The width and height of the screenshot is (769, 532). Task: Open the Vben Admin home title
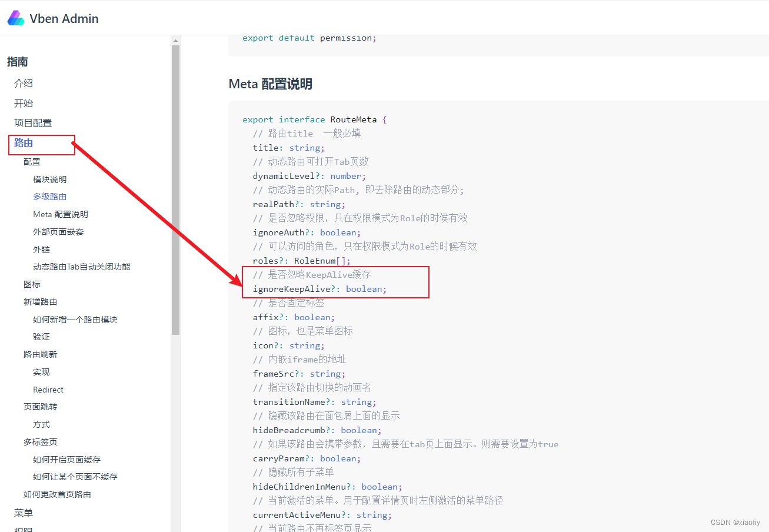pos(64,19)
